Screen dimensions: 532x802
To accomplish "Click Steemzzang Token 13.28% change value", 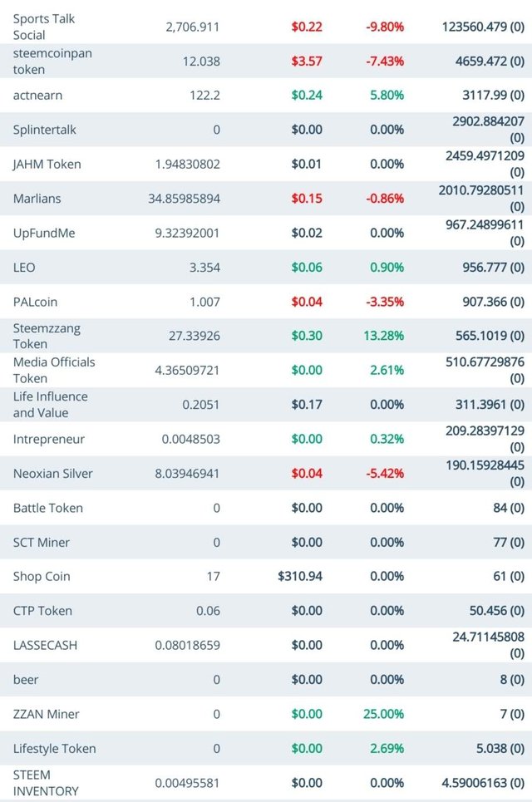I will point(383,336).
